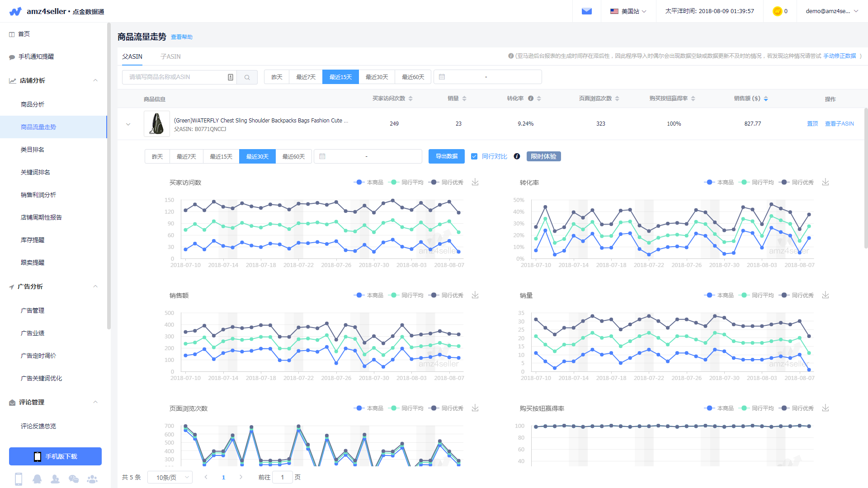Download the 买家访问数 chart image

tap(475, 182)
